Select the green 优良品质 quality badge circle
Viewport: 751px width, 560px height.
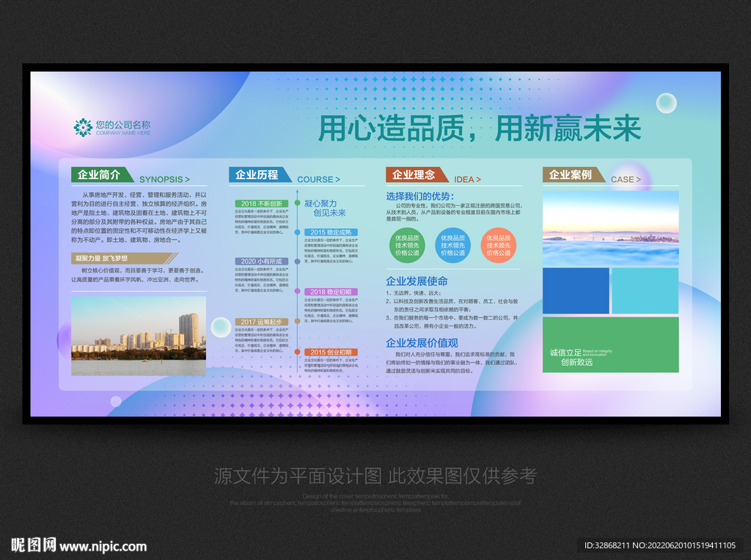click(406, 245)
